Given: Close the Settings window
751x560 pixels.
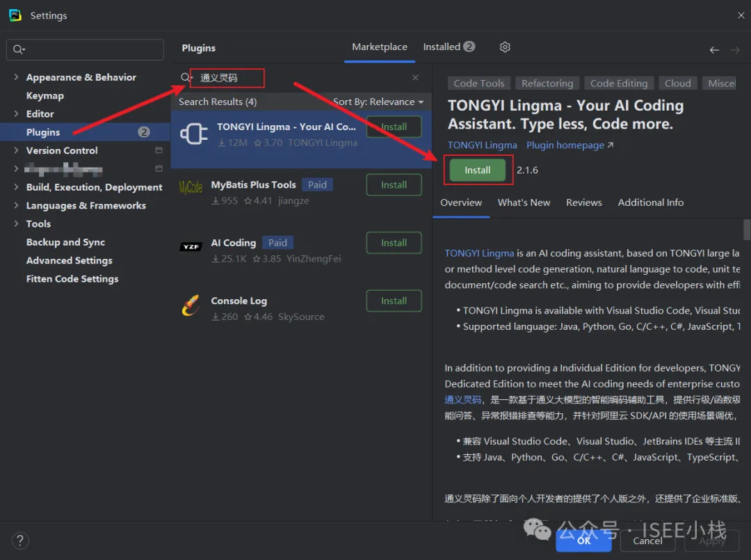Looking at the screenshot, I should (741, 15).
